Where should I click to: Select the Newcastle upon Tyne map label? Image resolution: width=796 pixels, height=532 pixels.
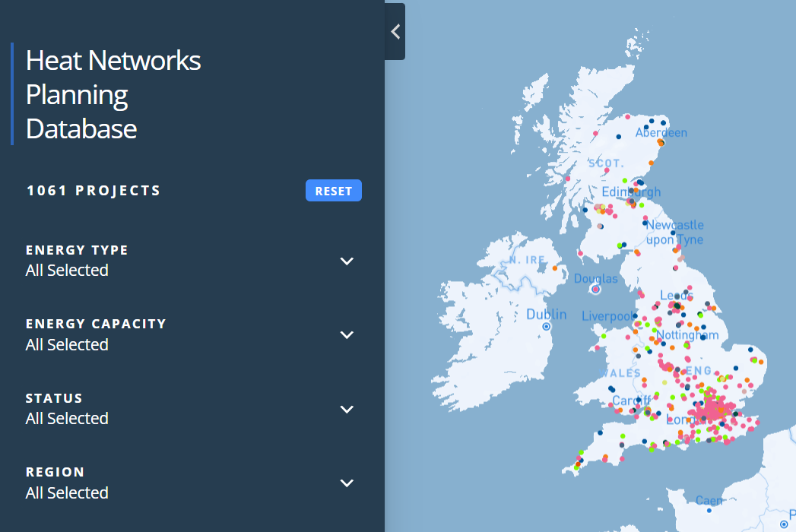pos(674,233)
